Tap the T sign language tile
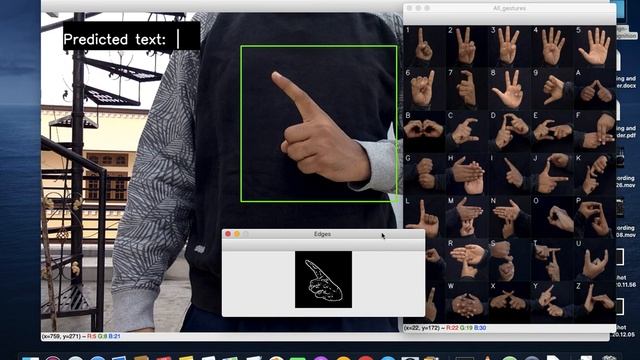This screenshot has width=640, height=360. tap(552, 260)
